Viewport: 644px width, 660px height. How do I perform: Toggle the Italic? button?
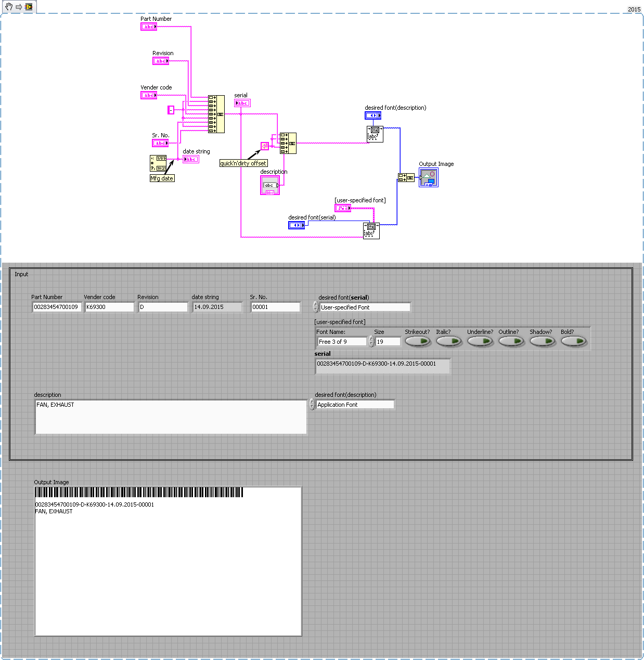point(449,341)
